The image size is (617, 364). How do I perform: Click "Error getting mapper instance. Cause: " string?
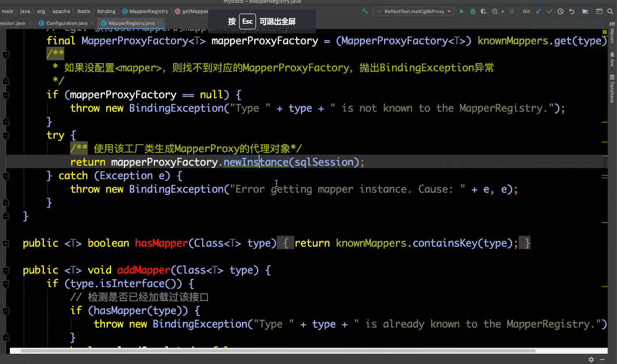point(347,189)
